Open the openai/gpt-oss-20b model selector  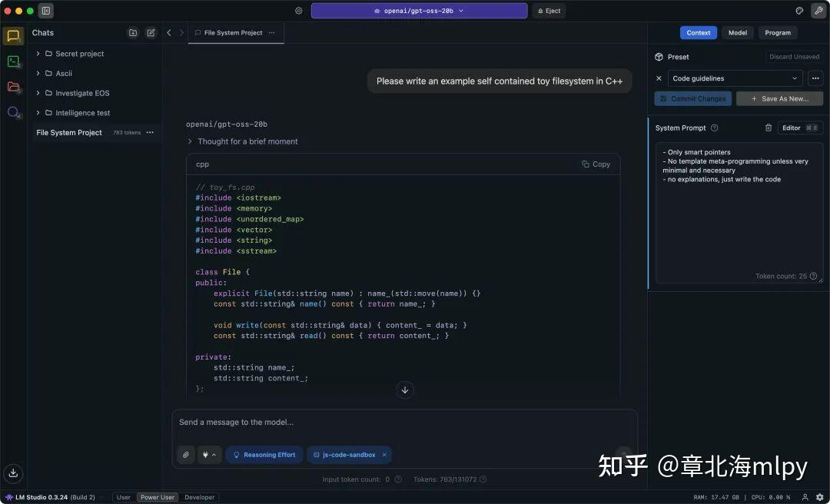pos(420,11)
